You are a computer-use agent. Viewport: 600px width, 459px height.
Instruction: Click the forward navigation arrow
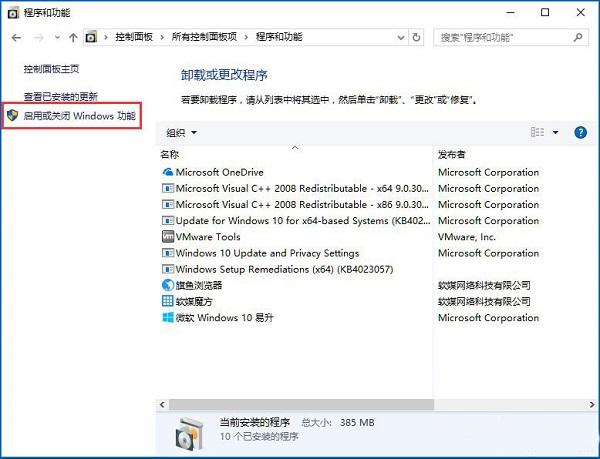click(39, 37)
